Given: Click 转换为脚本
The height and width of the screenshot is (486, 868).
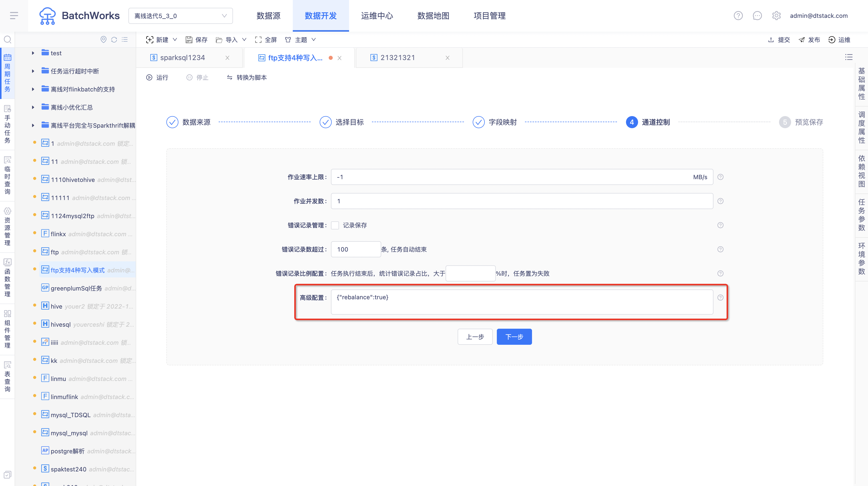Looking at the screenshot, I should [x=247, y=77].
